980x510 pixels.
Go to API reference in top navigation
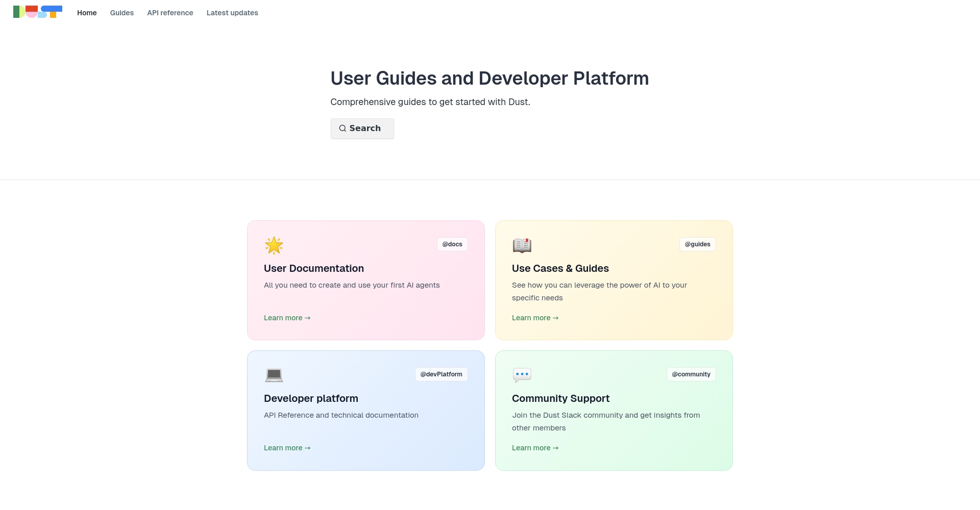[x=170, y=13]
